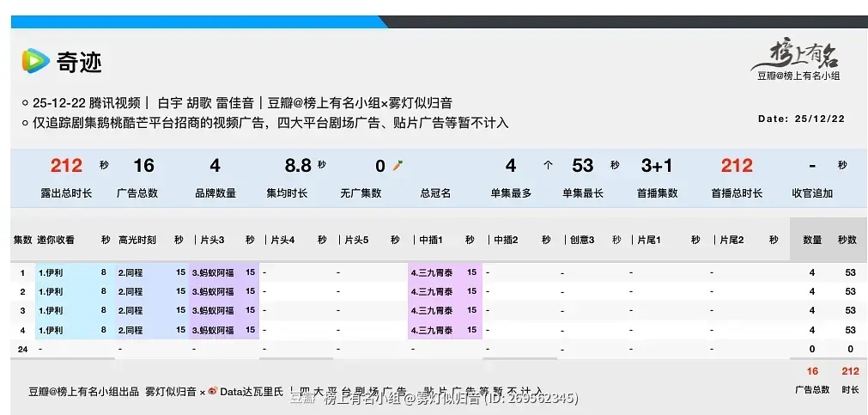Viewport: 868px width, 415px height.
Task: Click the 片头3 column header
Action: pyautogui.click(x=213, y=240)
